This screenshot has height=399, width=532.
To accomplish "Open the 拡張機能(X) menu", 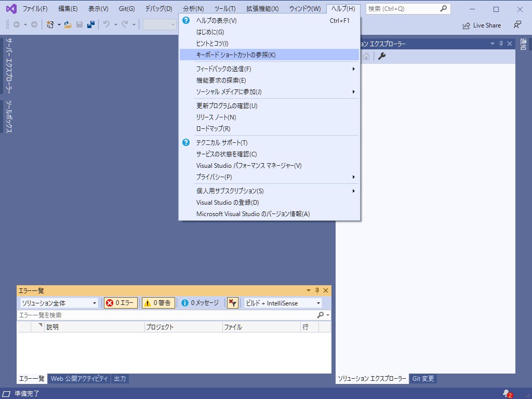I will pos(262,9).
